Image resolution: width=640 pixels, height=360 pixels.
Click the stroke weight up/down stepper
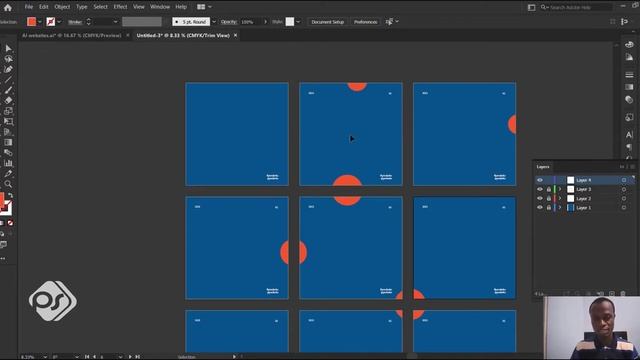(x=89, y=22)
